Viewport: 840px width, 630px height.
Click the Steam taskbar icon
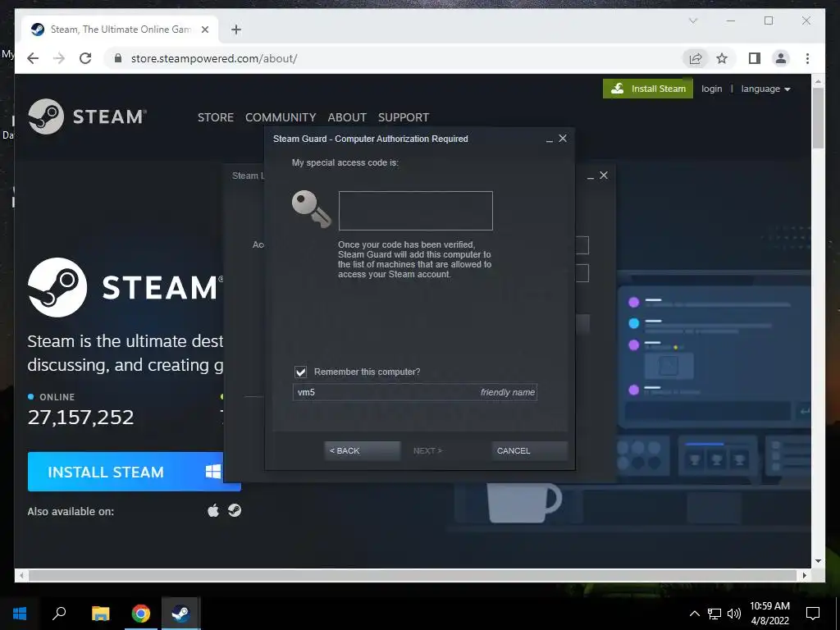coord(180,614)
